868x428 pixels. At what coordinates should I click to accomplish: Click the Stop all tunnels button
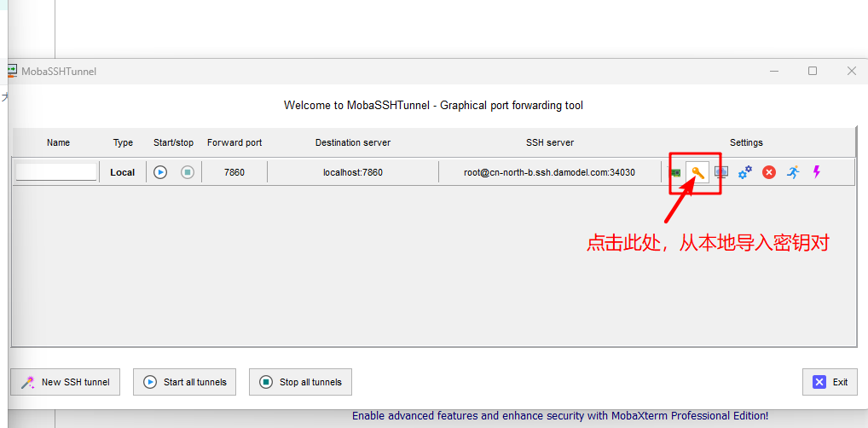tap(300, 382)
